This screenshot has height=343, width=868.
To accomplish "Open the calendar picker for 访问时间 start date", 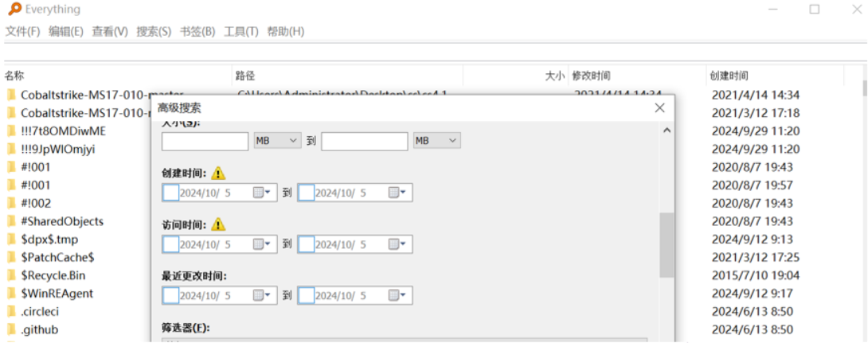I will (x=262, y=244).
